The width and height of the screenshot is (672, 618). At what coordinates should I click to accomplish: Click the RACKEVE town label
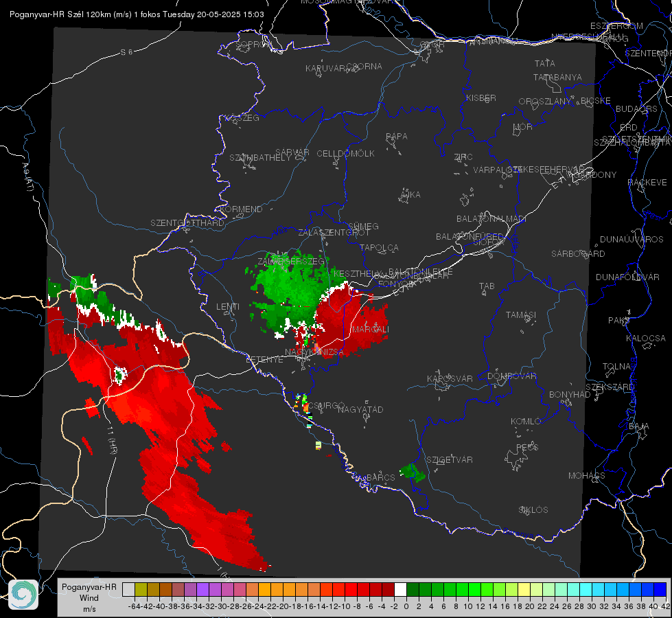(647, 183)
